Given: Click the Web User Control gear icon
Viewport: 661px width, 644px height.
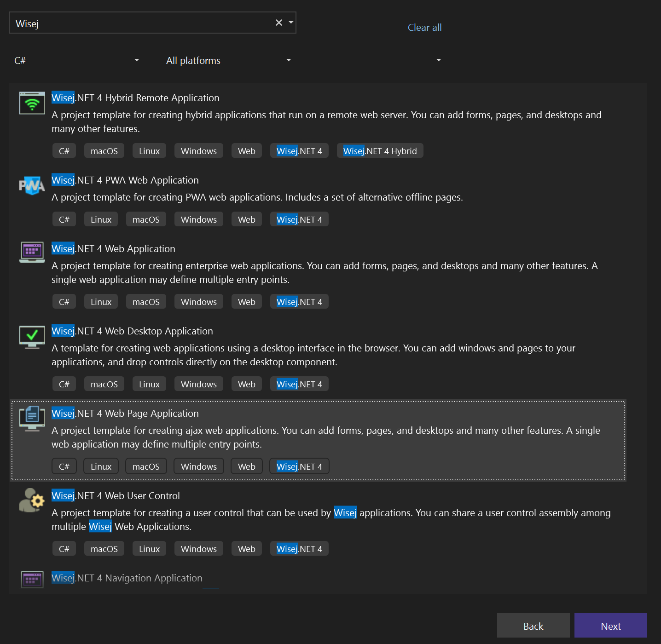Looking at the screenshot, I should pyautogui.click(x=32, y=500).
